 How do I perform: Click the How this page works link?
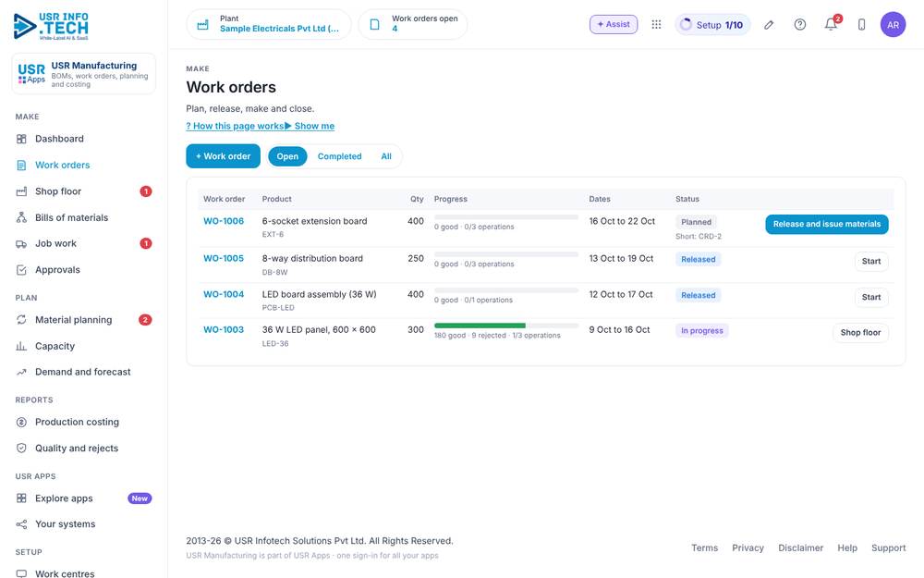tap(235, 126)
